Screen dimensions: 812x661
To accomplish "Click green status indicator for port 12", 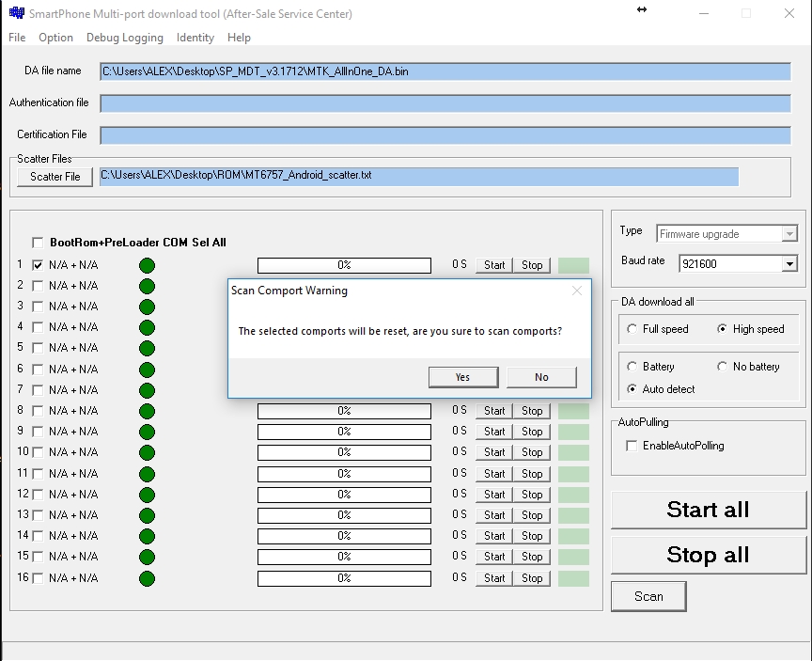I will pos(147,496).
